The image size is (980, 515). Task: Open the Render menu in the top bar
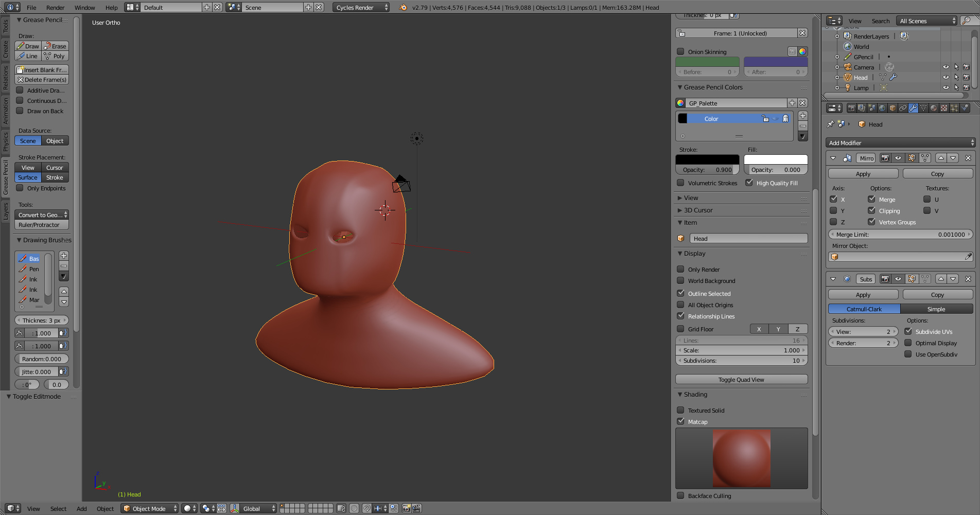(55, 7)
